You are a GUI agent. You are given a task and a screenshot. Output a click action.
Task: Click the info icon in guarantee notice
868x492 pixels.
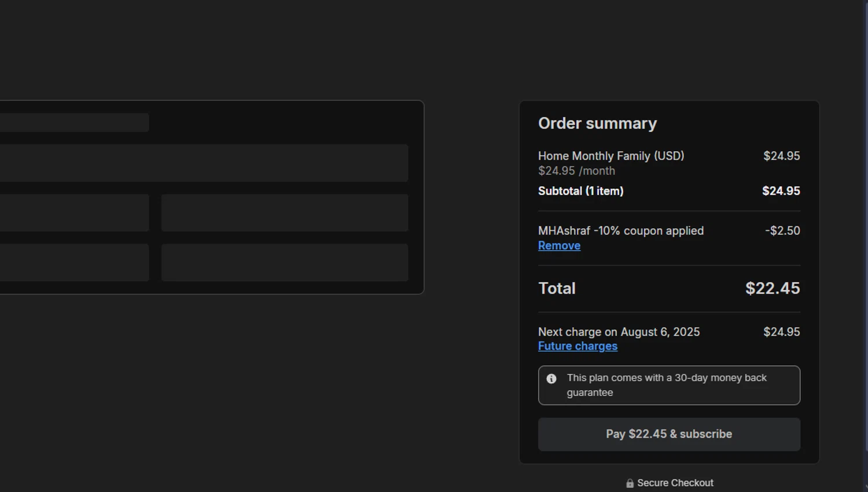[551, 379]
